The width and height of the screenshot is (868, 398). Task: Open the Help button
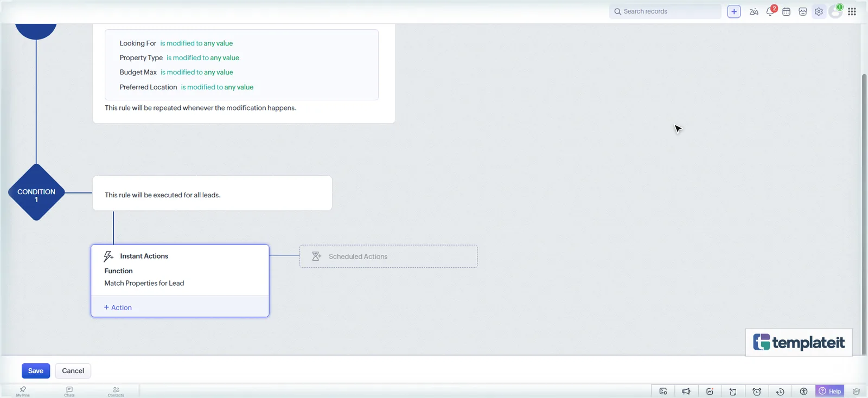click(830, 391)
